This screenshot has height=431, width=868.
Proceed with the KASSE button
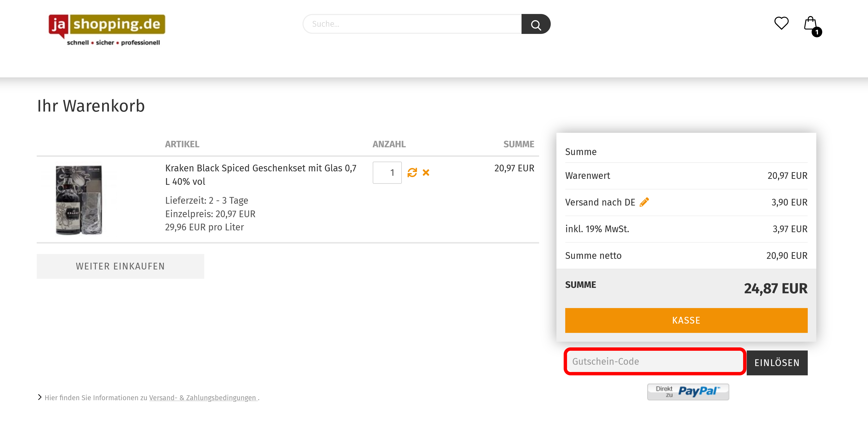[x=686, y=320]
